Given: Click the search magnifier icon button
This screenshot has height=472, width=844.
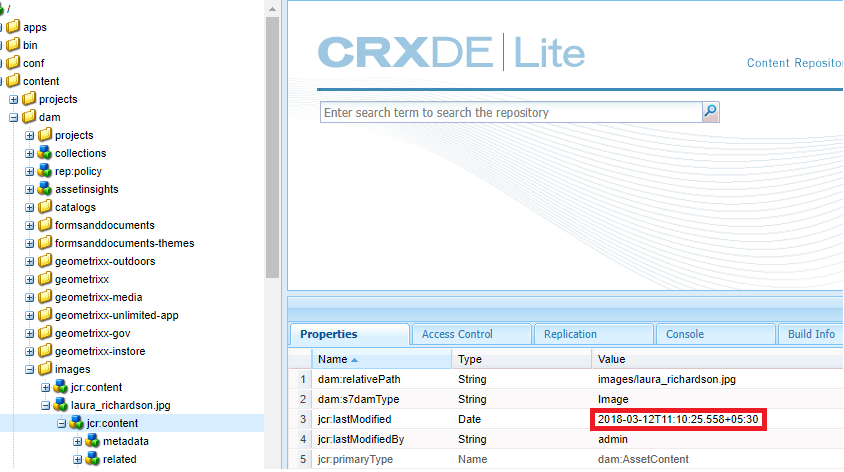Looking at the screenshot, I should (x=711, y=112).
